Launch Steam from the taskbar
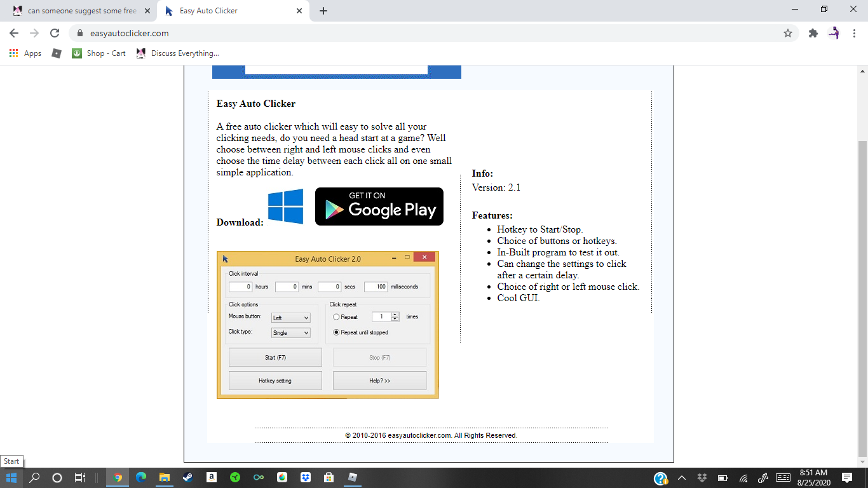868x488 pixels. pyautogui.click(x=187, y=478)
